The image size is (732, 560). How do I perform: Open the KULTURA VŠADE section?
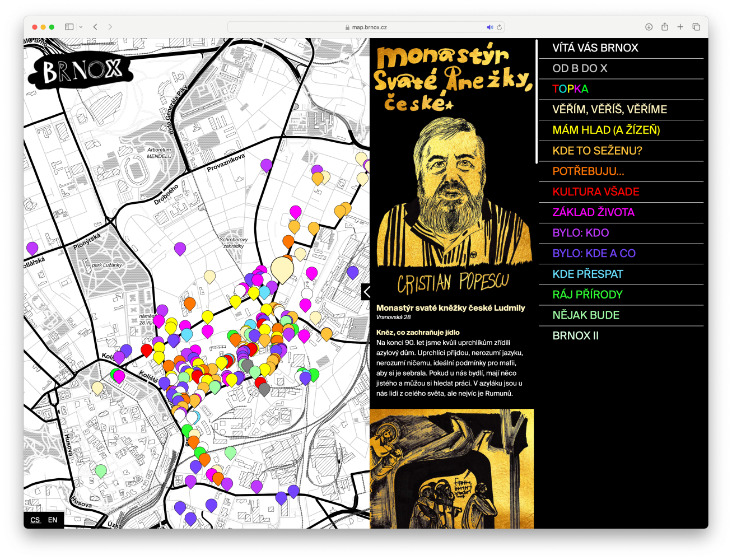595,192
